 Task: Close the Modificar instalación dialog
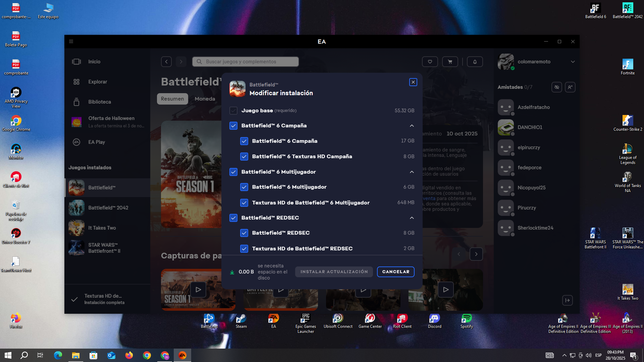pyautogui.click(x=413, y=82)
